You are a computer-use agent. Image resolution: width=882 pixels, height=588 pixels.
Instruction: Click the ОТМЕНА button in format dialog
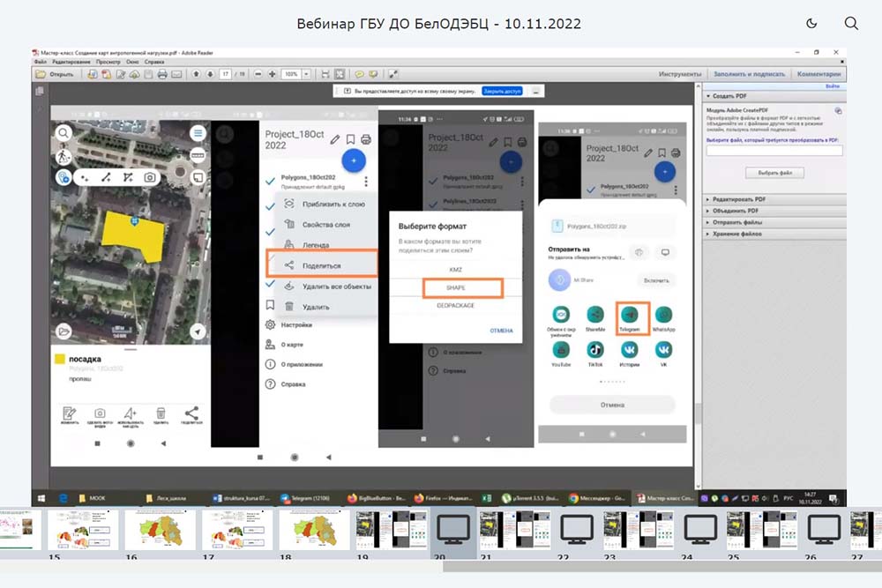tap(501, 331)
